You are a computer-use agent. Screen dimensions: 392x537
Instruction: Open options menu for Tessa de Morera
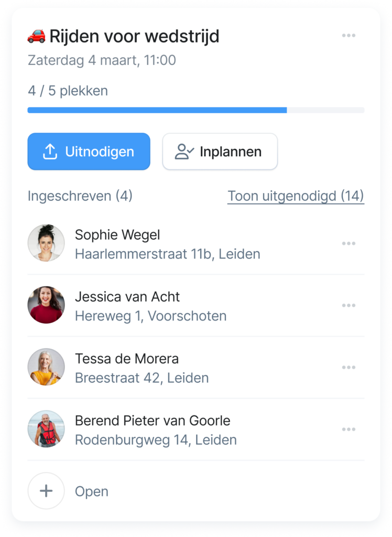point(349,367)
